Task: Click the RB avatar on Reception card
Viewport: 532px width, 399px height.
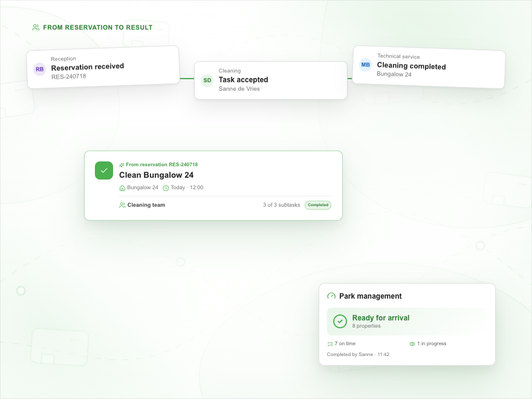Action: pos(40,69)
